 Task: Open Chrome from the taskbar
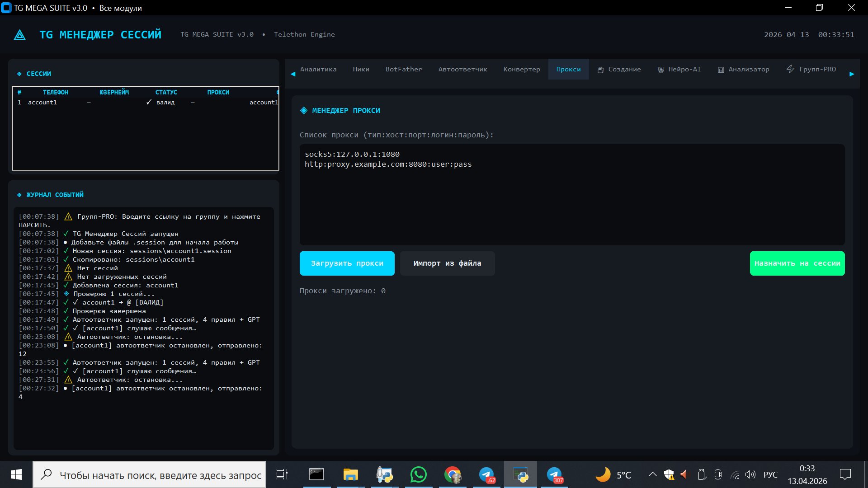tap(453, 474)
